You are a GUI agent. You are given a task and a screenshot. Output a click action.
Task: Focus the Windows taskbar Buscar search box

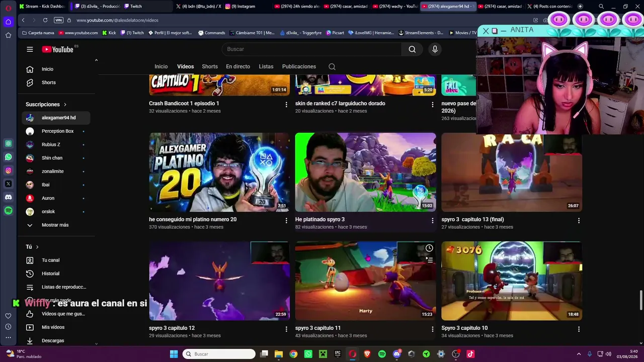(x=219, y=354)
